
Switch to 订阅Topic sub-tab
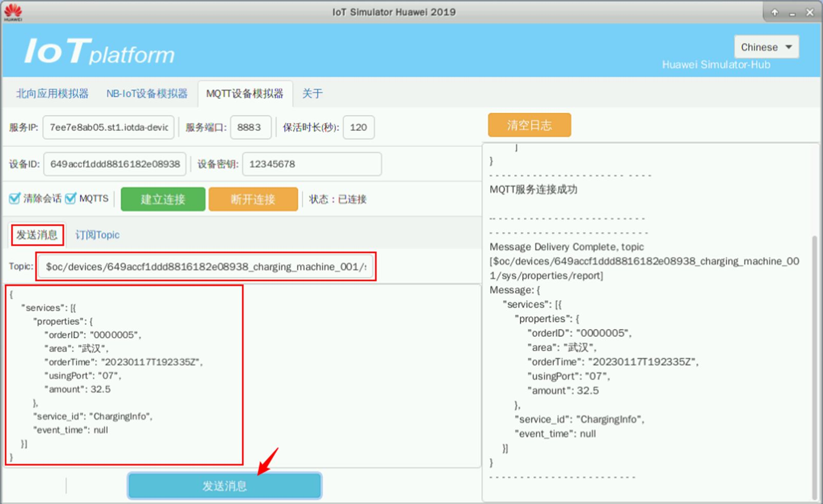(x=97, y=235)
